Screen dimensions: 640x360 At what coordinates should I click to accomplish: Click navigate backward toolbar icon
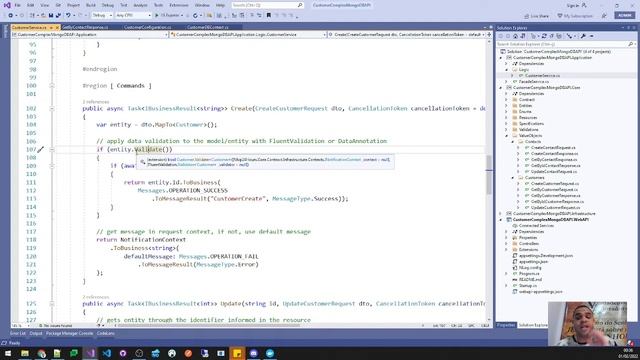point(11,16)
